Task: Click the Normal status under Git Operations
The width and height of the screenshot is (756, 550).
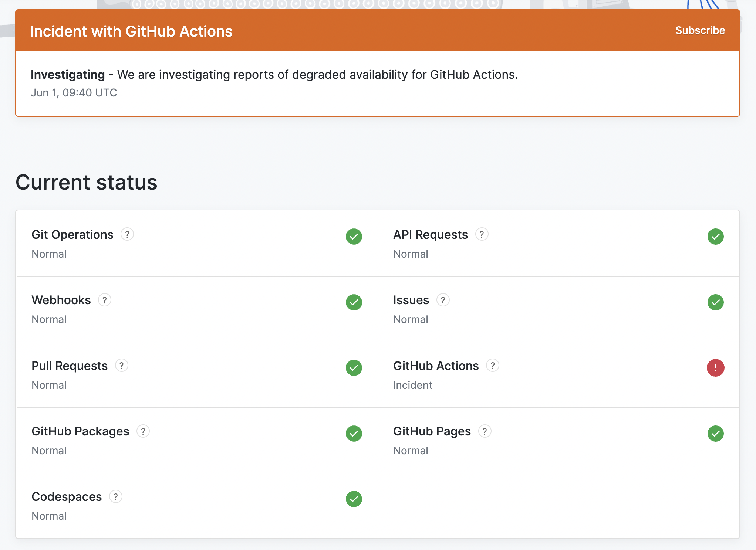Action: pos(49,254)
